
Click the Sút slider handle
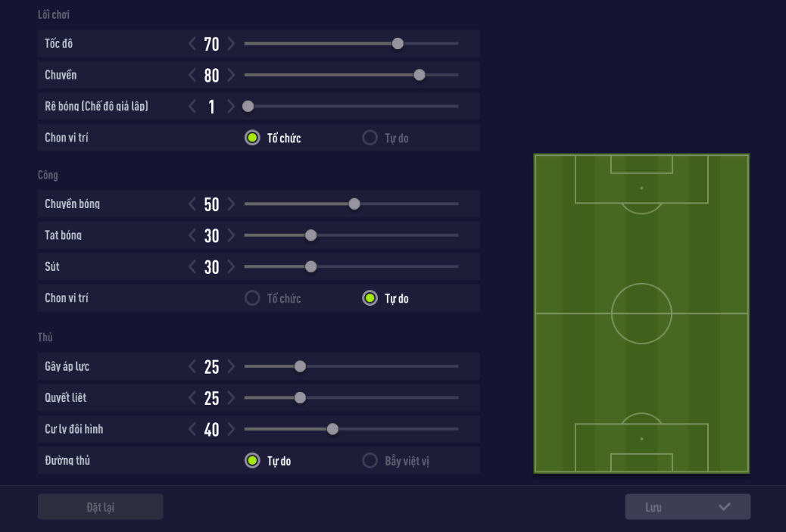[310, 267]
